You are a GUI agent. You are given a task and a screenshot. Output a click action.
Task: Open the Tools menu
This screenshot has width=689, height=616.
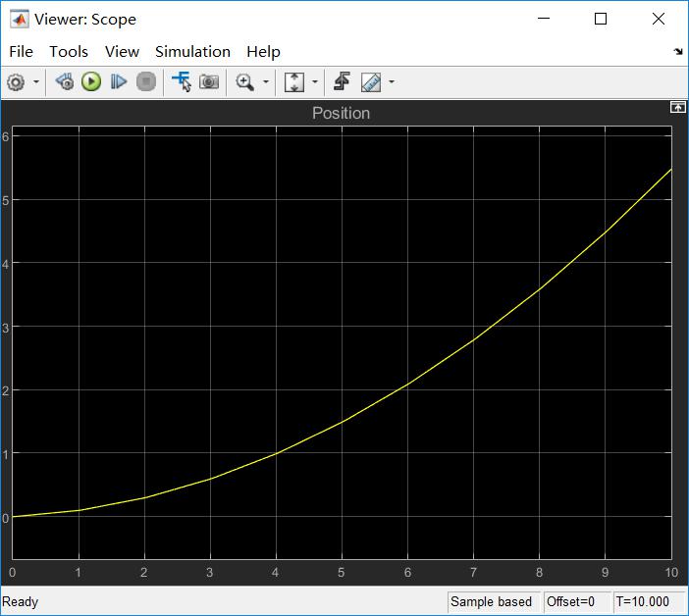coord(69,52)
